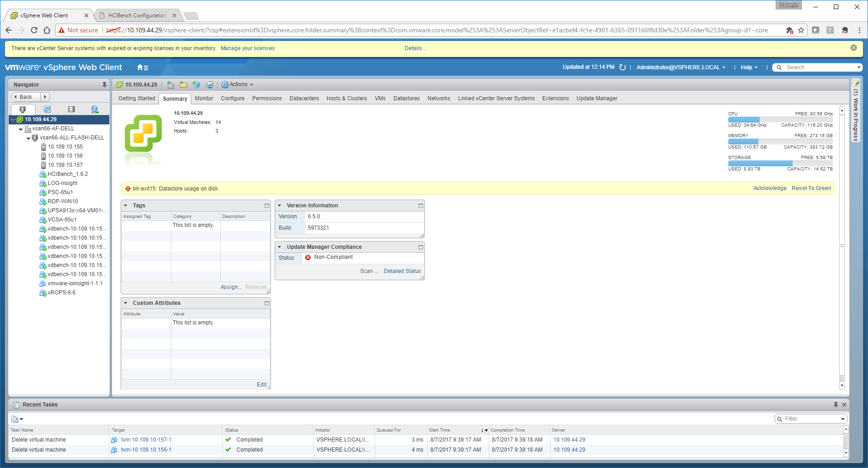
Task: Switch Navigator to VMs and Templates view
Action: (47, 109)
